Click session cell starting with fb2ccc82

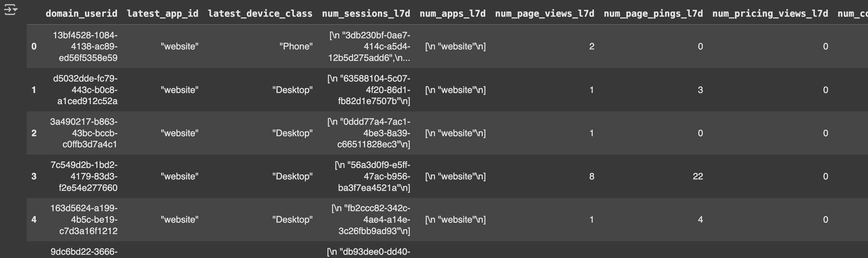tap(371, 219)
